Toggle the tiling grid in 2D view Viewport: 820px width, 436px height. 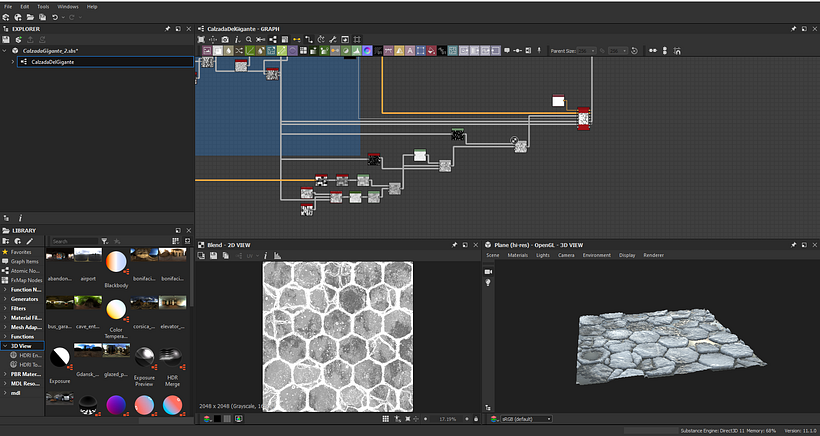click(385, 419)
